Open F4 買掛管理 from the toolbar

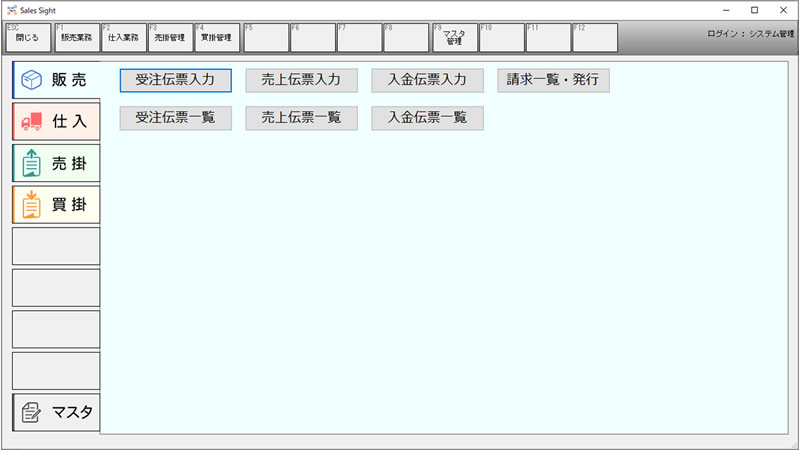(x=216, y=37)
